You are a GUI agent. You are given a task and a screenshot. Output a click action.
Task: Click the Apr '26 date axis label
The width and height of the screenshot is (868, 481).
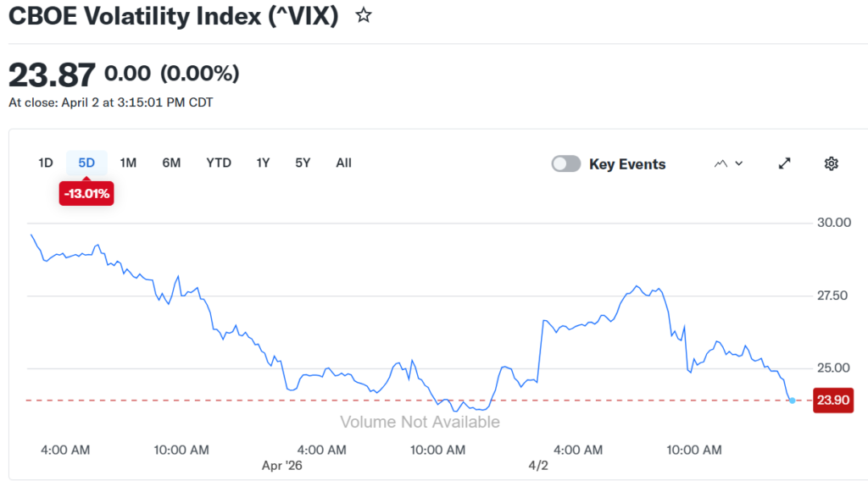coord(281,466)
